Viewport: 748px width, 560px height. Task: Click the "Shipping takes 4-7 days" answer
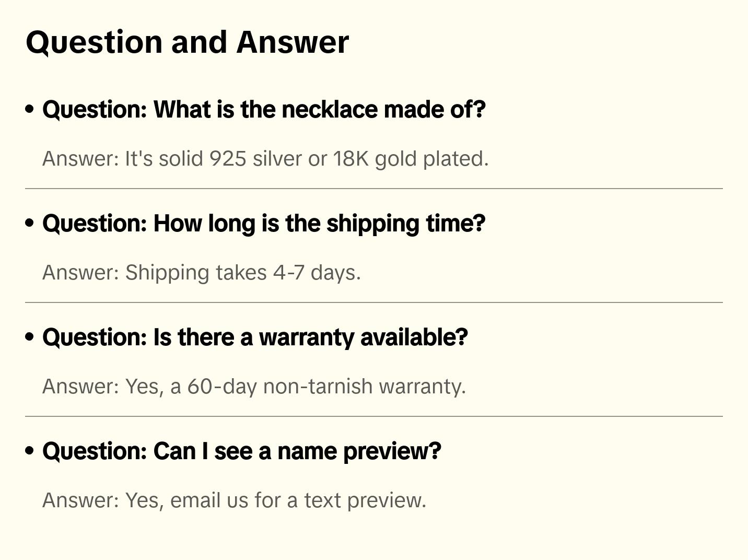coord(201,273)
